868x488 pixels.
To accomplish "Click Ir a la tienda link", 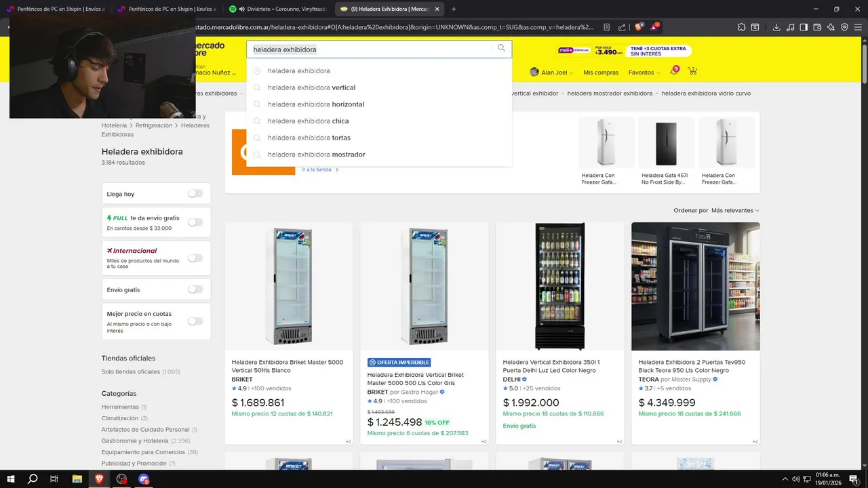I will 320,169.
